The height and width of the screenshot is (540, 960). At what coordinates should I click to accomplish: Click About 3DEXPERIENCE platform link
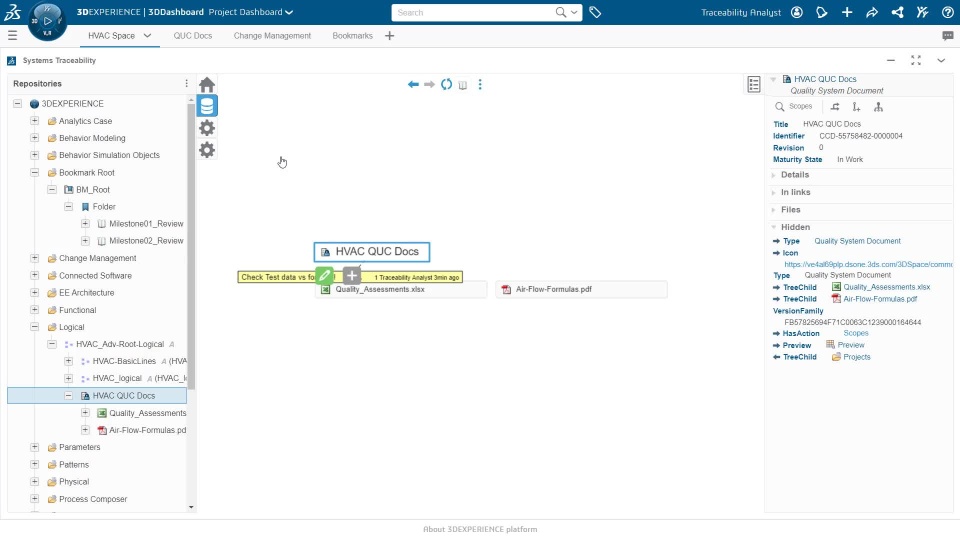(x=480, y=529)
